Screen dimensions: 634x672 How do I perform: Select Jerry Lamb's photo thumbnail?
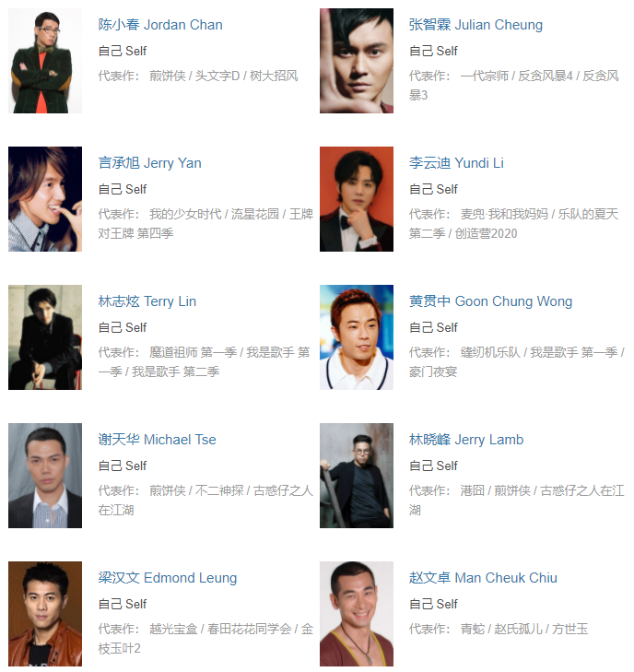pos(357,476)
